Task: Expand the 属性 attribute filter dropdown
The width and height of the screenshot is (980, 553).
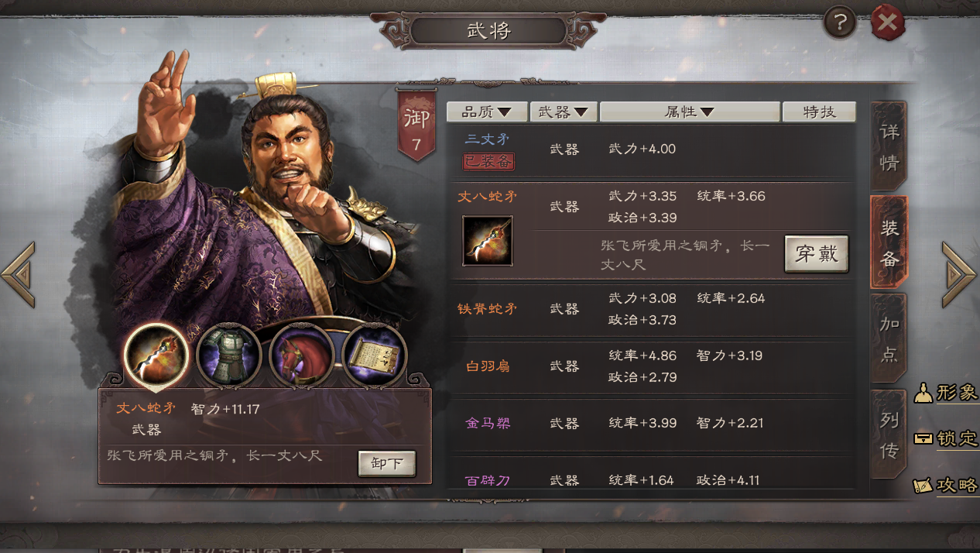Action: [x=690, y=112]
